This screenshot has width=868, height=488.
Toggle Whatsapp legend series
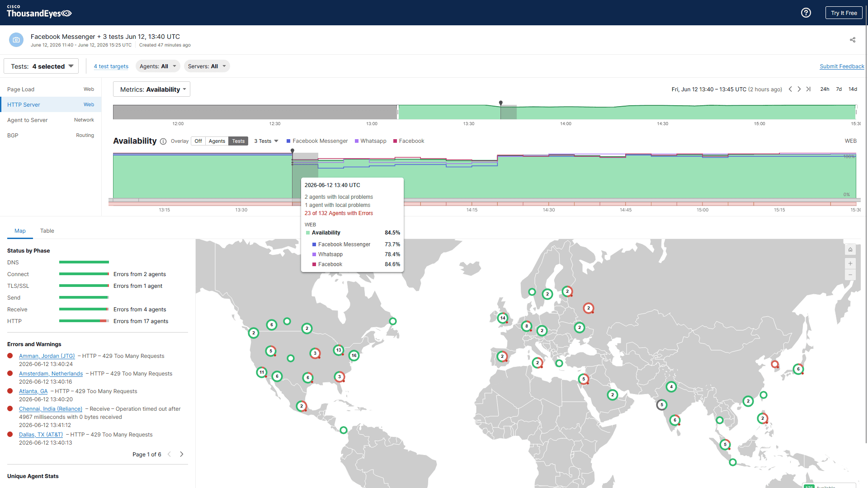coord(371,141)
